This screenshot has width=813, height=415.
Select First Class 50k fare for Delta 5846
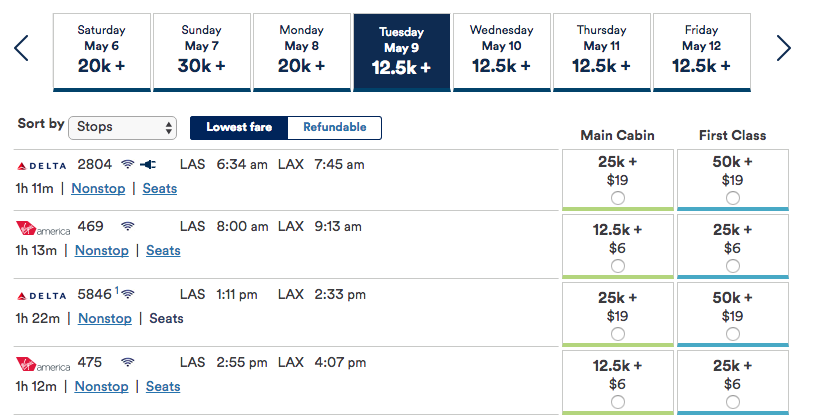(x=733, y=334)
